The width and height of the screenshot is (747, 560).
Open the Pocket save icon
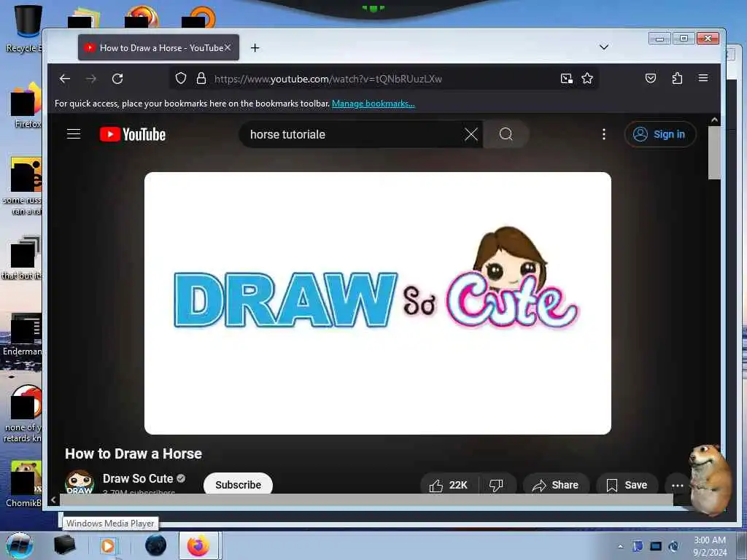click(650, 78)
